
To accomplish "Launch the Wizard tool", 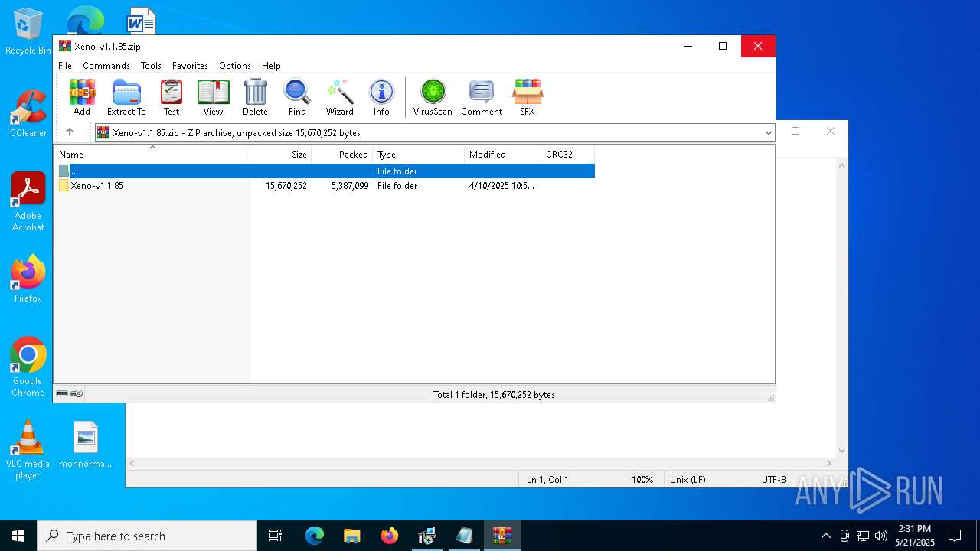I will pyautogui.click(x=339, y=97).
